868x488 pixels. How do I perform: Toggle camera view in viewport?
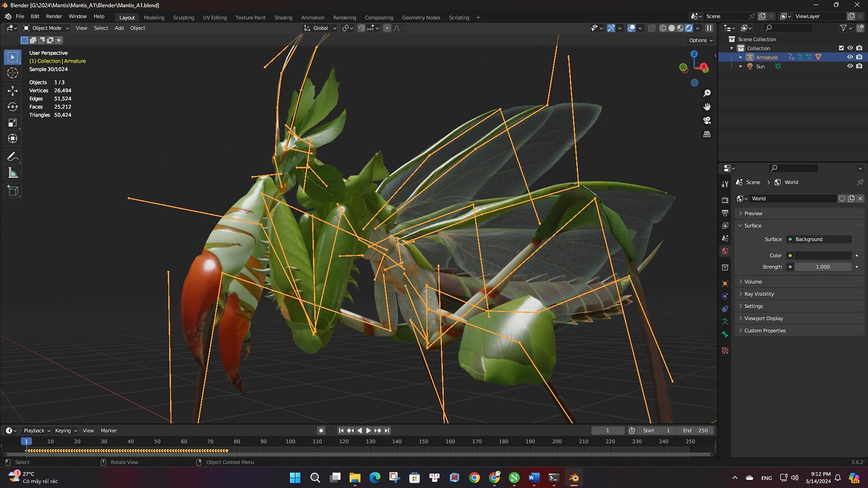point(707,120)
